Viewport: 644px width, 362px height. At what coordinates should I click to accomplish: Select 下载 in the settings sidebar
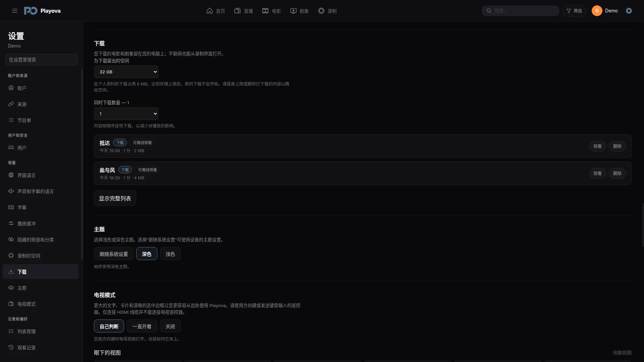click(41, 271)
